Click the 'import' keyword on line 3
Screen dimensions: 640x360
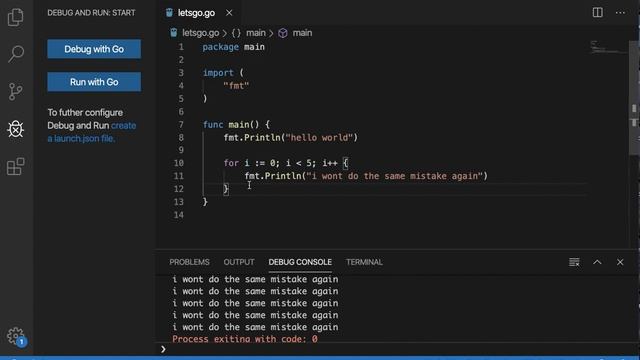[218, 73]
